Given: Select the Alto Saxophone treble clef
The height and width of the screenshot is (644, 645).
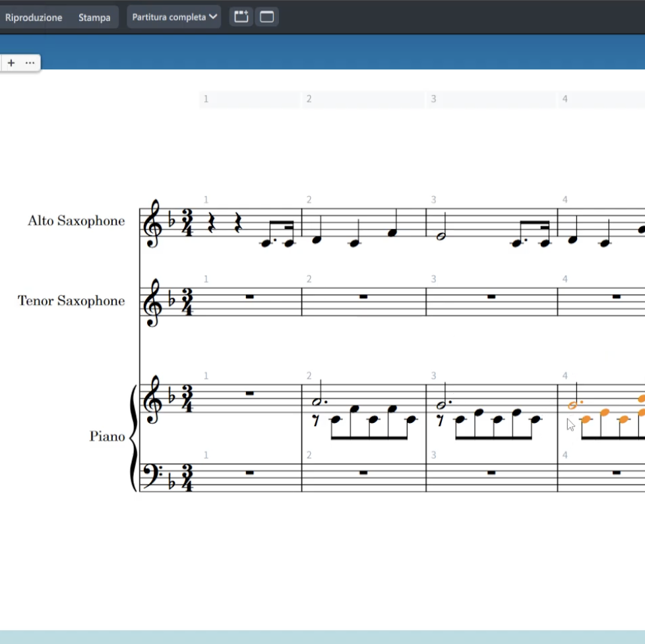Looking at the screenshot, I should [x=153, y=224].
